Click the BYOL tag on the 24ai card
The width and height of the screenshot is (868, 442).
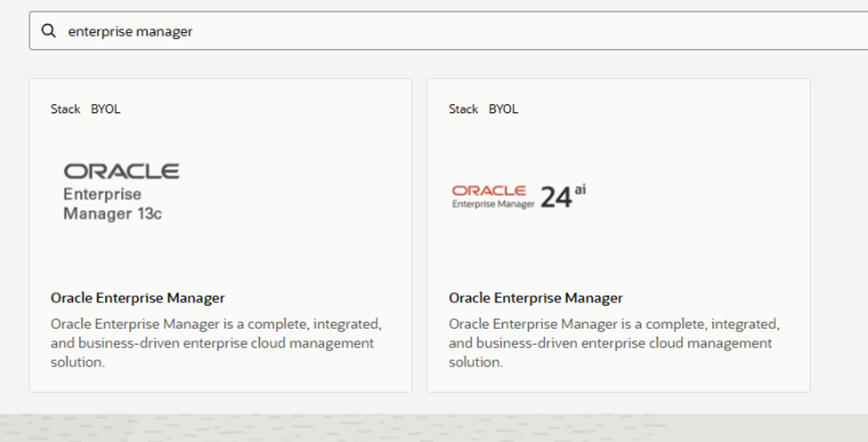503,109
